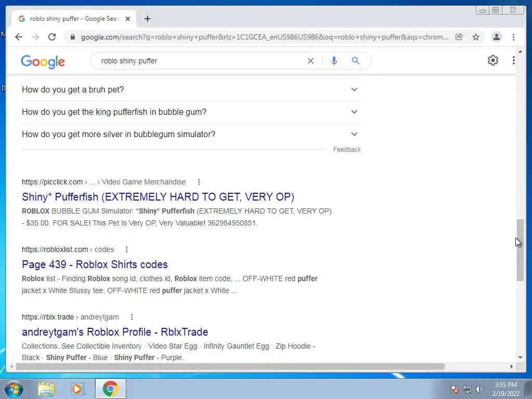Click the scroll up arrow
This screenshot has width=532, height=399.
520,51
